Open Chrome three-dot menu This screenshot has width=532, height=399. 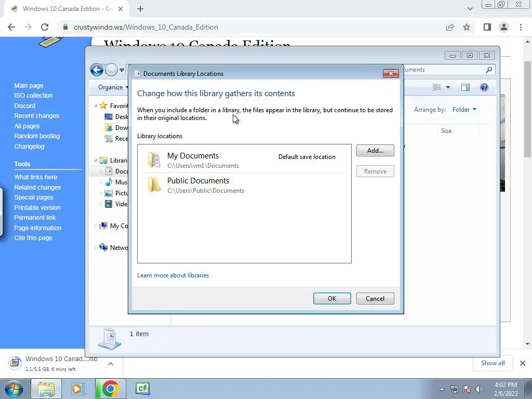[521, 27]
